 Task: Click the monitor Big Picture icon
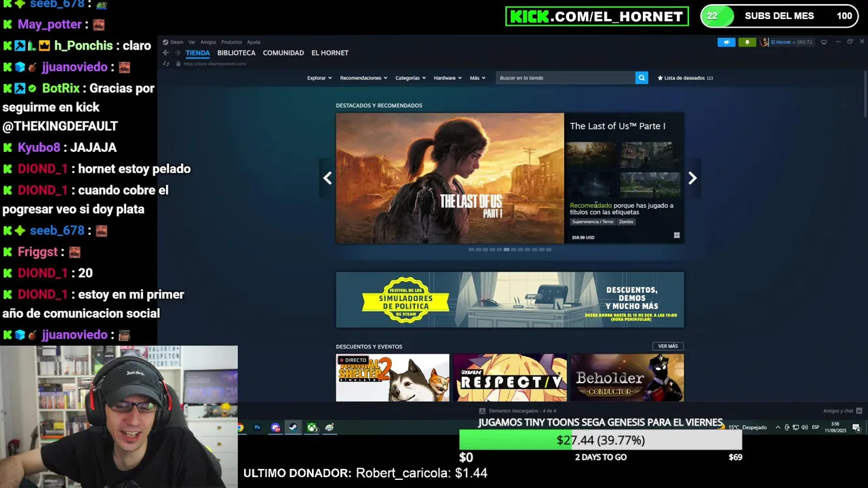(824, 42)
